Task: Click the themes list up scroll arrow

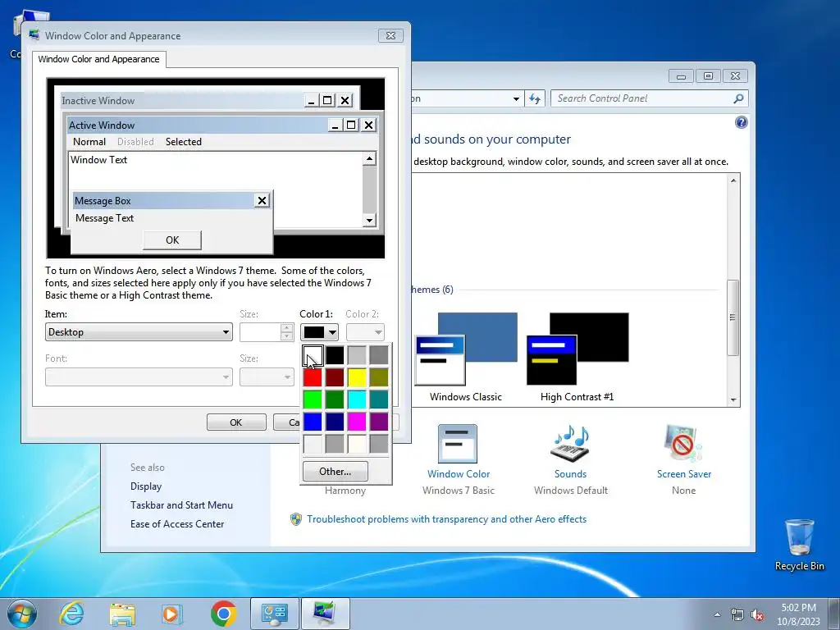Action: 733,180
